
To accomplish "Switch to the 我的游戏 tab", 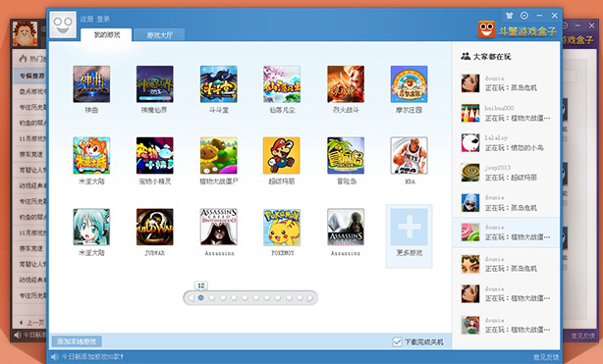I will tap(106, 35).
